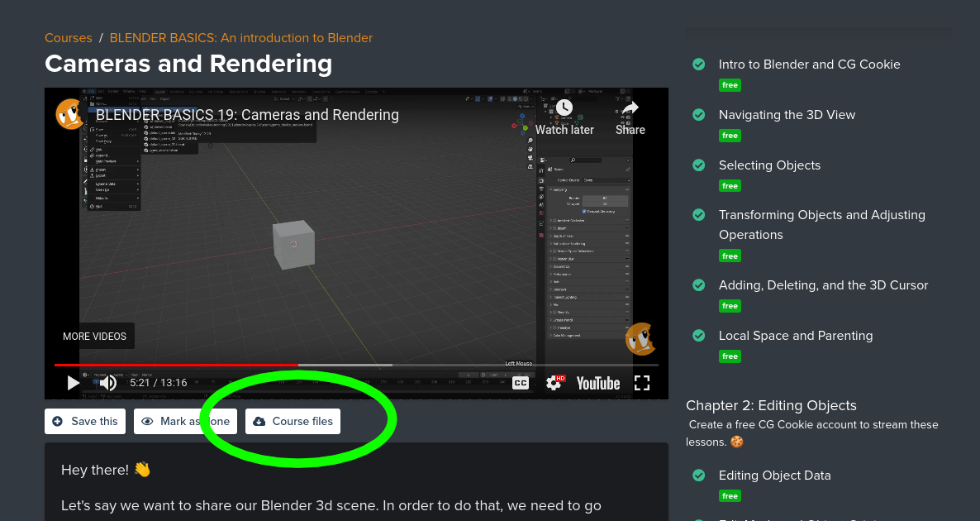This screenshot has height=521, width=980.
Task: Open the Local Space and Parenting lesson
Action: click(x=796, y=336)
